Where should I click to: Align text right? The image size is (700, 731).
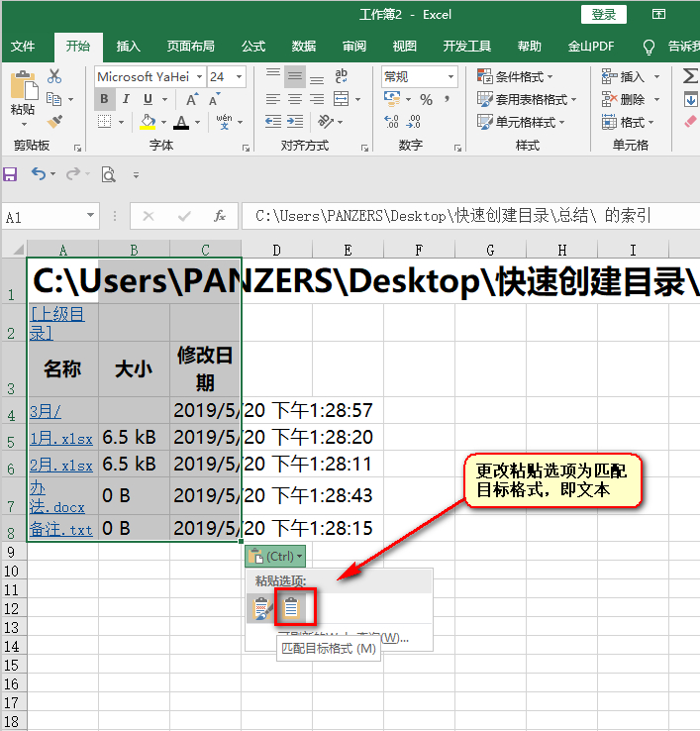coord(317,99)
